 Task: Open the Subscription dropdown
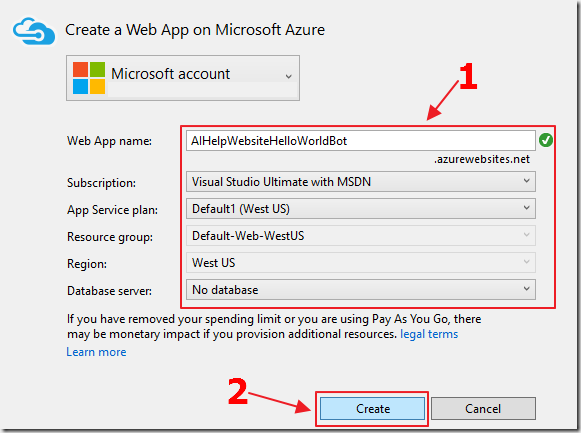pos(361,181)
